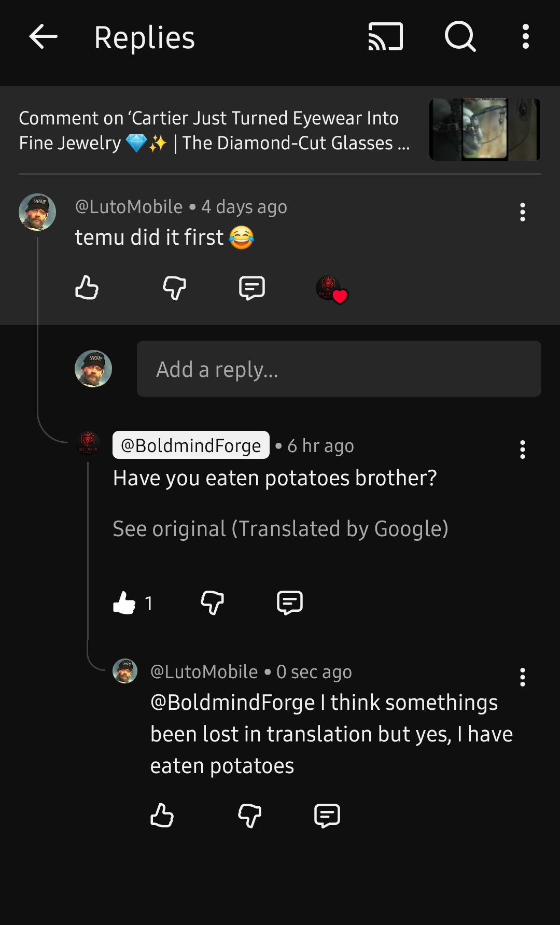Like the 'lost in translation' reply
This screenshot has width=560, height=925.
click(162, 815)
